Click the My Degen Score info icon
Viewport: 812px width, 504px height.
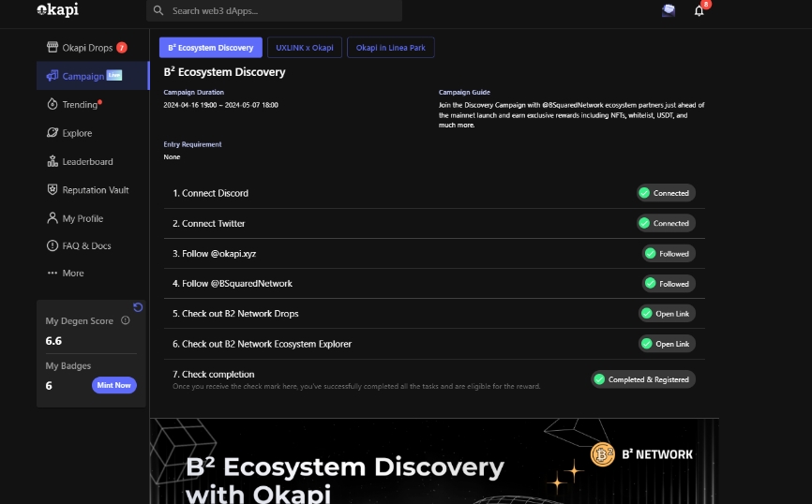point(126,320)
